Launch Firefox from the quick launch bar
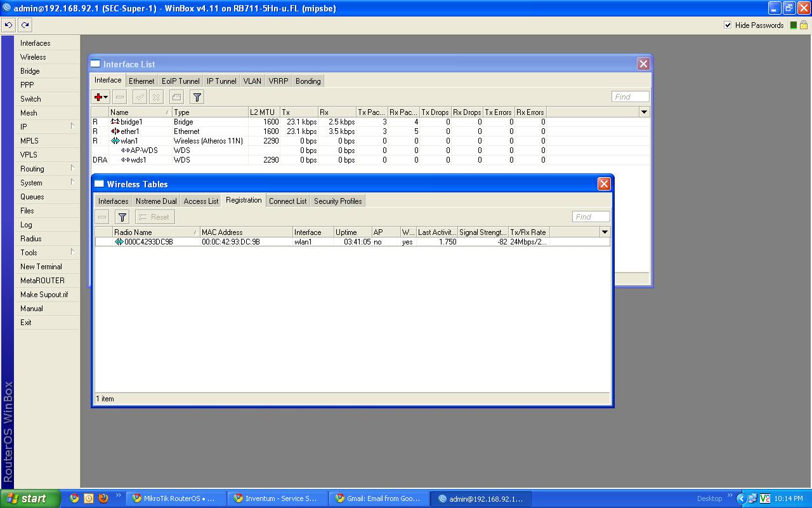This screenshot has height=508, width=812. tap(103, 498)
